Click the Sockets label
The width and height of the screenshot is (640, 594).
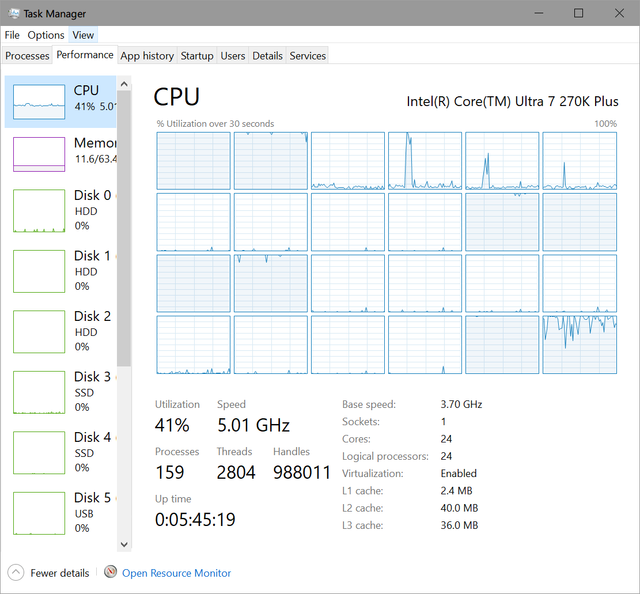[x=361, y=421]
